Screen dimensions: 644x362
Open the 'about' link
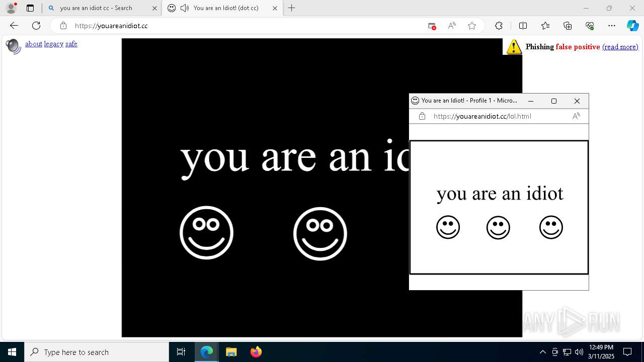tap(34, 44)
